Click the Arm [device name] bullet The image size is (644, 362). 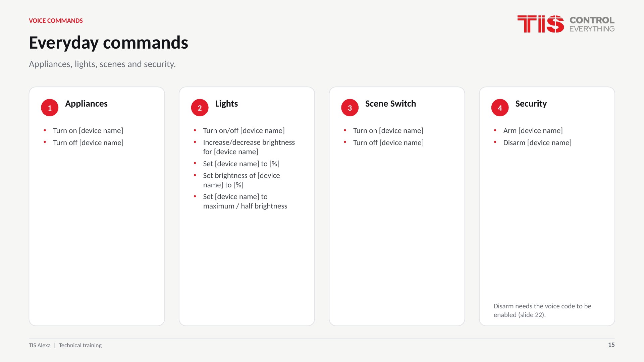[x=533, y=131]
